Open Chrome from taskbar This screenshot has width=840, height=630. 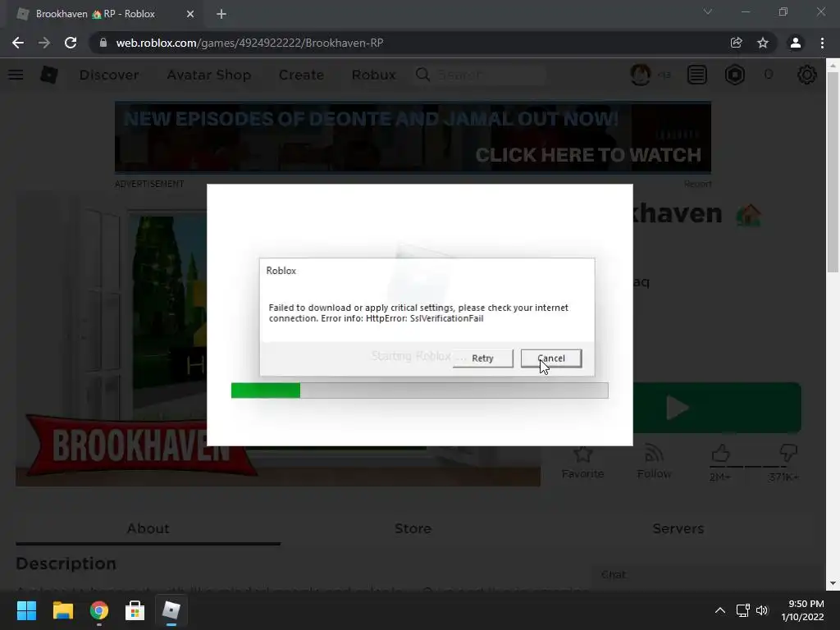click(x=99, y=610)
